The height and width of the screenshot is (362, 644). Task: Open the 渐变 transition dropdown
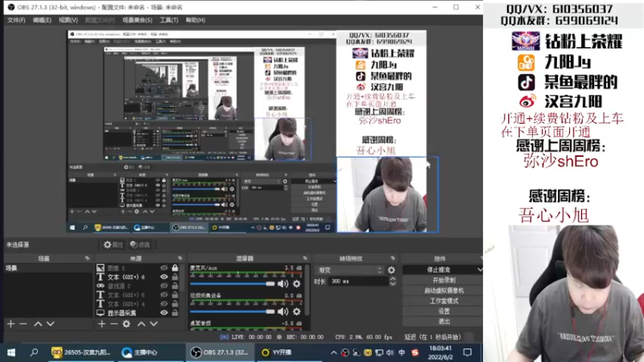coord(349,270)
